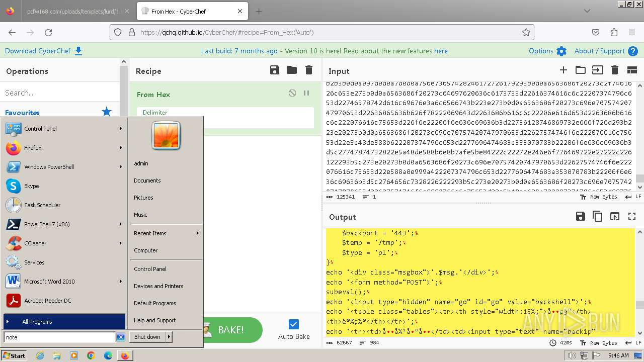Click the Shut down button

tap(147, 337)
